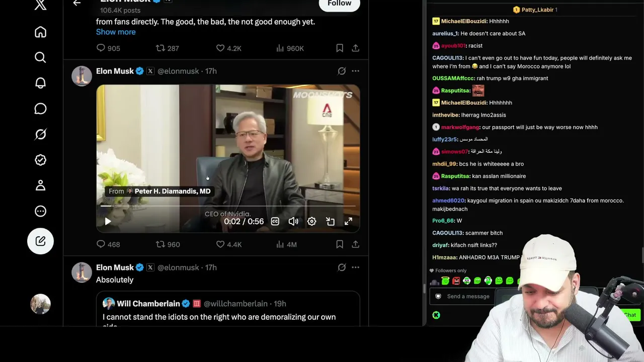The height and width of the screenshot is (362, 644).
Task: Bookmark the post with 960K views
Action: tap(340, 48)
